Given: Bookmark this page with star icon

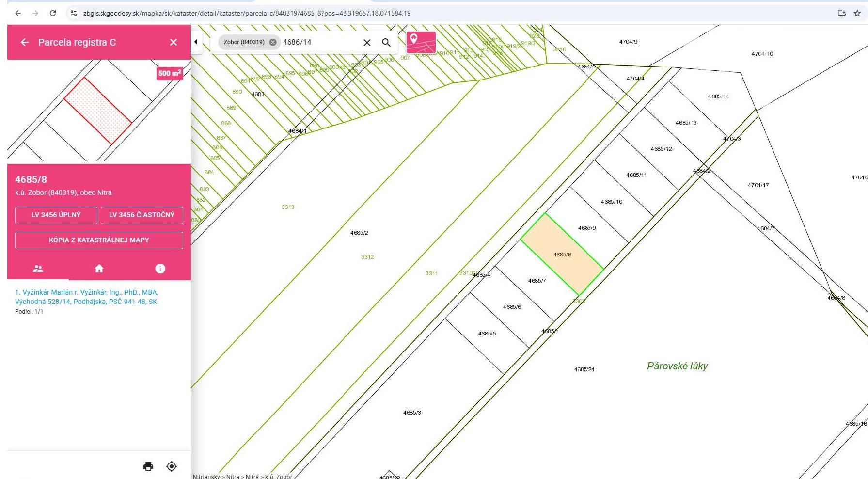Looking at the screenshot, I should 857,13.
